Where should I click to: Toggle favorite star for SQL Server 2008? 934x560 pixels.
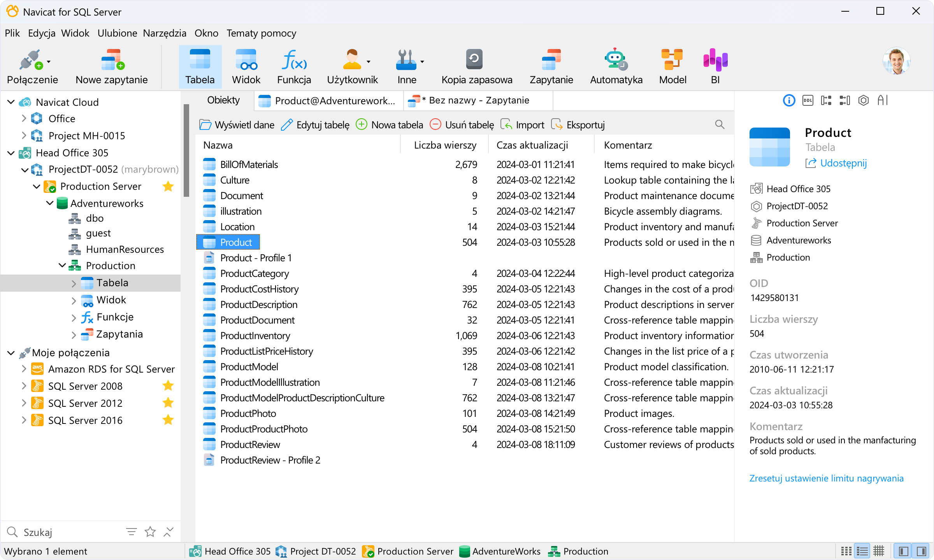168,386
